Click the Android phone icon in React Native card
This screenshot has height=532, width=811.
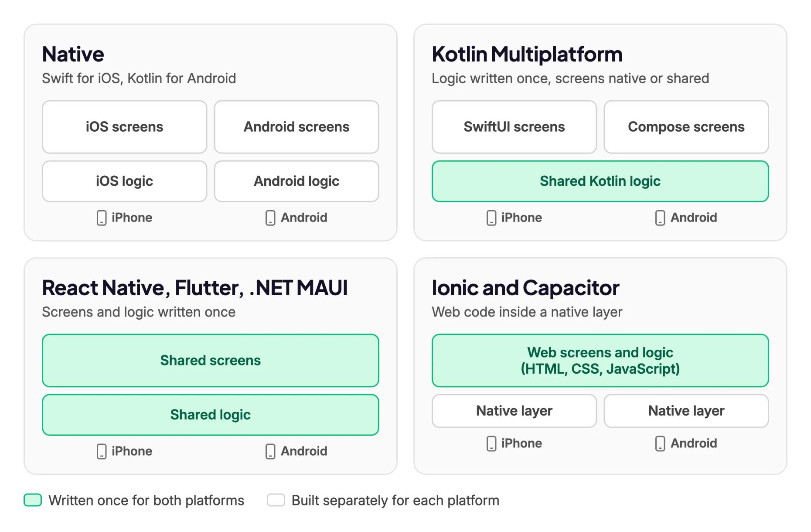coord(270,451)
